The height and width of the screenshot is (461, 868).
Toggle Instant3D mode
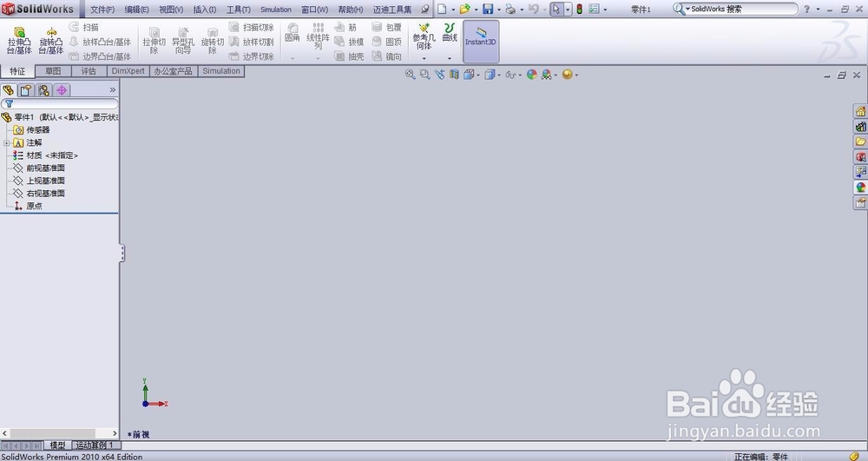coord(481,42)
